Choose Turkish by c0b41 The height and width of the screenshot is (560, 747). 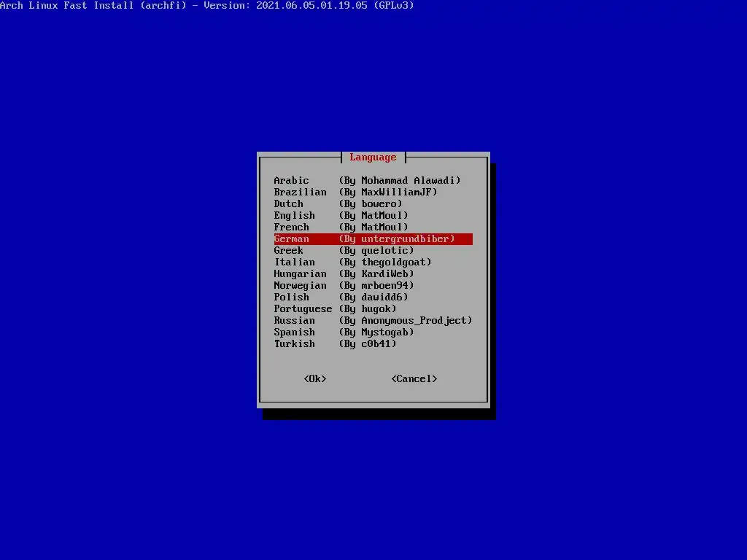(373, 344)
